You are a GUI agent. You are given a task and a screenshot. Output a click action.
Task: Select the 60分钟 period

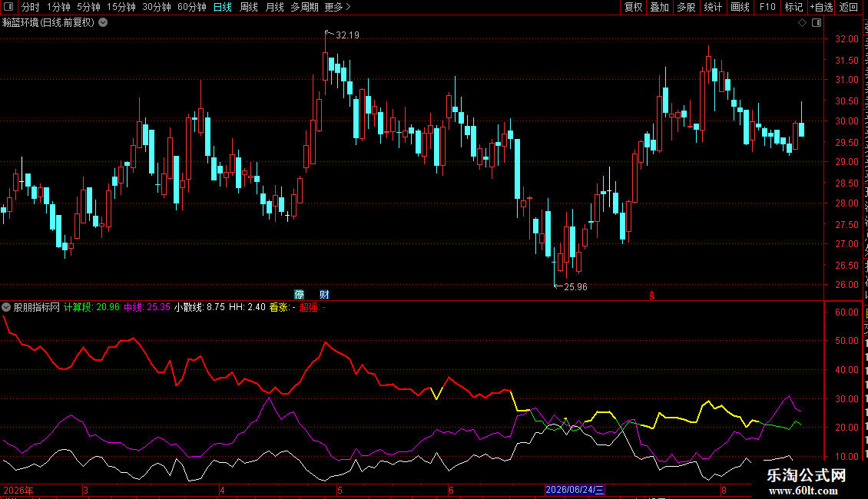point(191,7)
